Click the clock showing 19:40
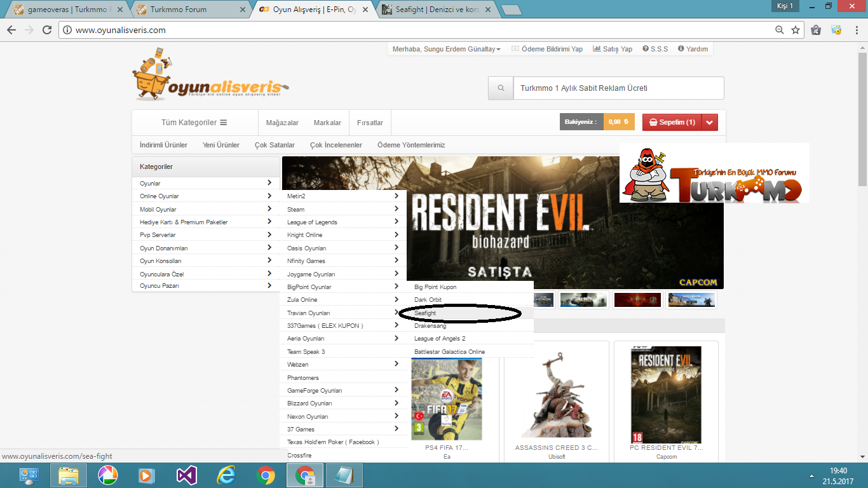The height and width of the screenshot is (488, 868). (x=839, y=471)
